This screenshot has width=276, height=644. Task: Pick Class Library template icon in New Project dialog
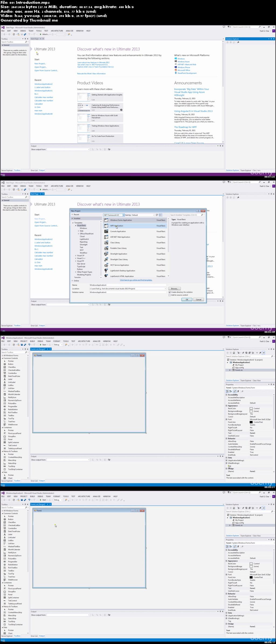(x=106, y=243)
